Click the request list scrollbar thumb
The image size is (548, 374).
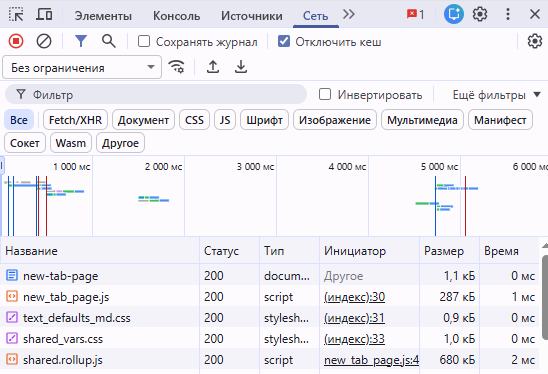(545, 297)
